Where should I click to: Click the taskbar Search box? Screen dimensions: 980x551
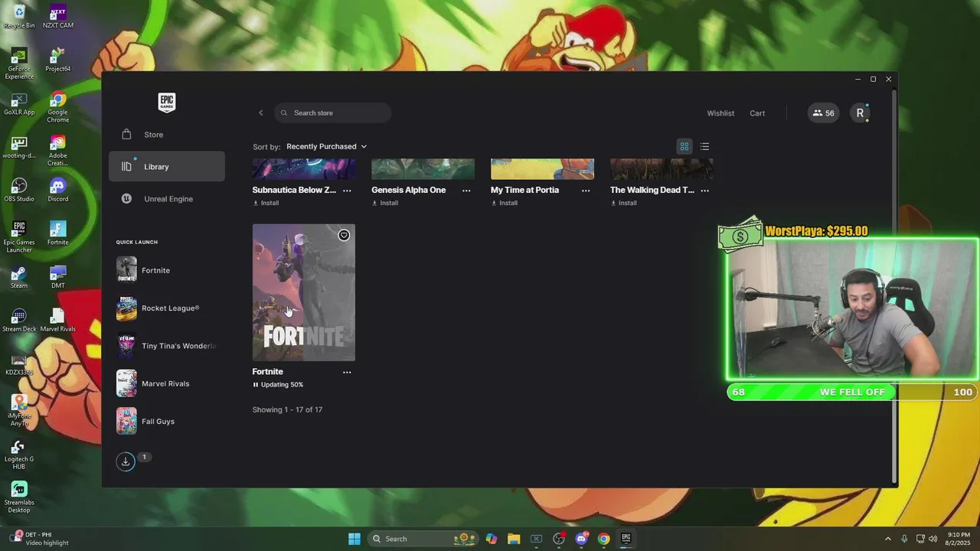click(423, 539)
